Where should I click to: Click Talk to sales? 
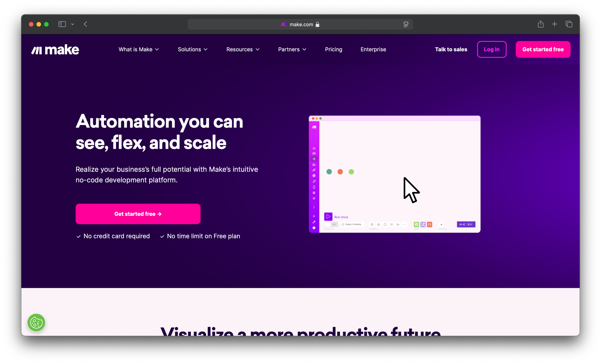click(x=451, y=50)
